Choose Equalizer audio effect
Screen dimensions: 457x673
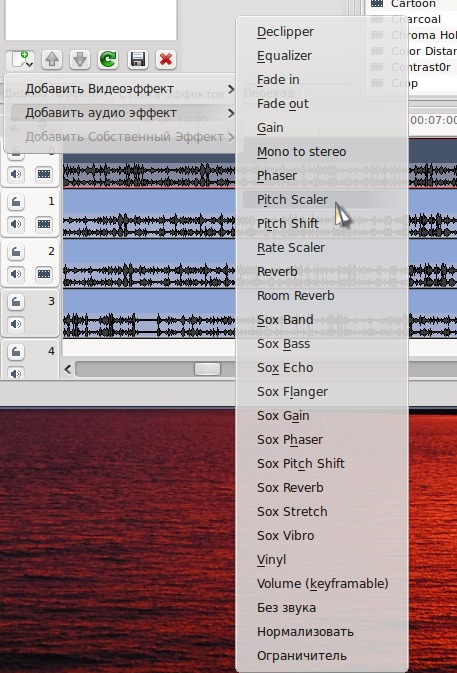click(x=322, y=56)
